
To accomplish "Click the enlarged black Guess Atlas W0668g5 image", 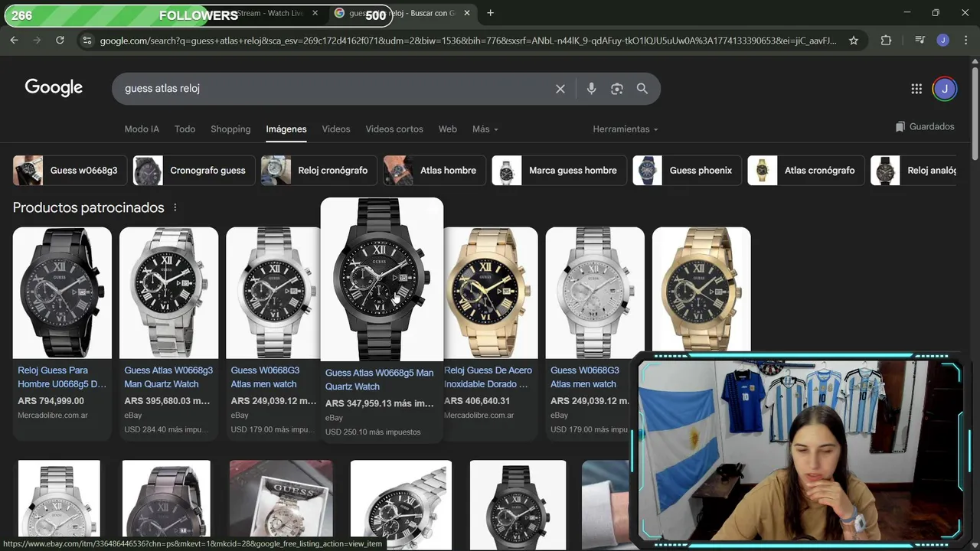I will coord(381,279).
